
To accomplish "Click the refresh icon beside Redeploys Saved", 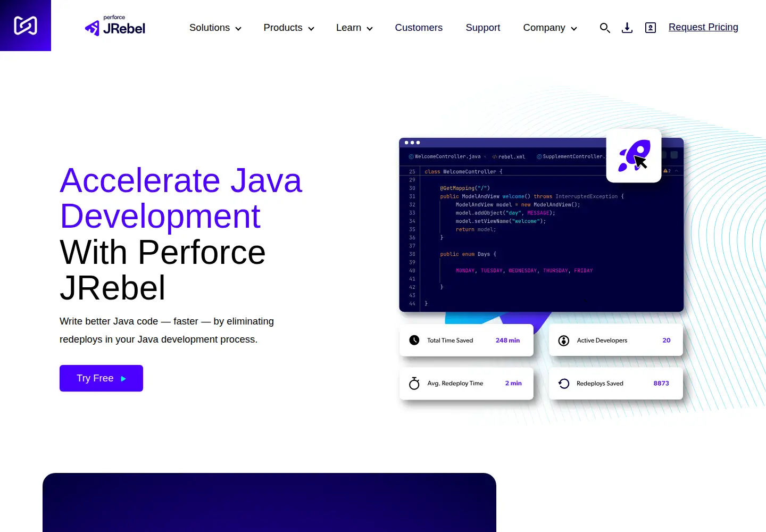I will tap(564, 384).
